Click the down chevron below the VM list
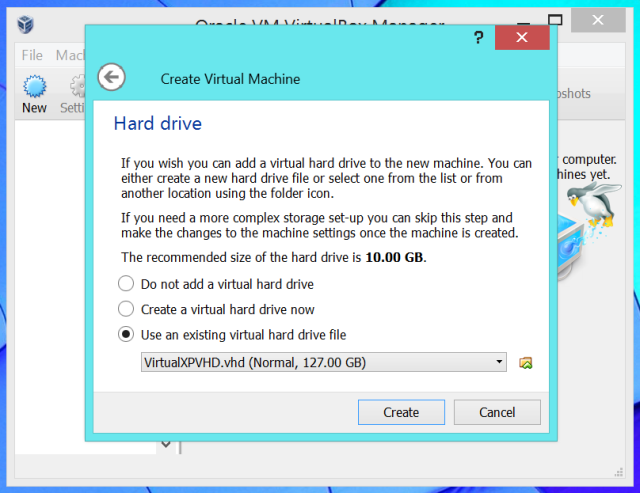This screenshot has height=493, width=640. 166,444
